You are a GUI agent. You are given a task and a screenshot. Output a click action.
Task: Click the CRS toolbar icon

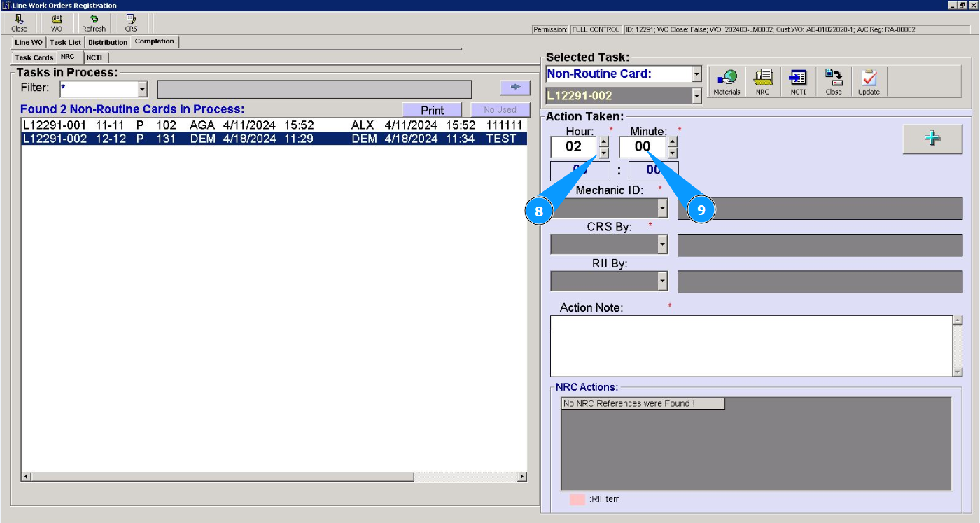tap(131, 23)
